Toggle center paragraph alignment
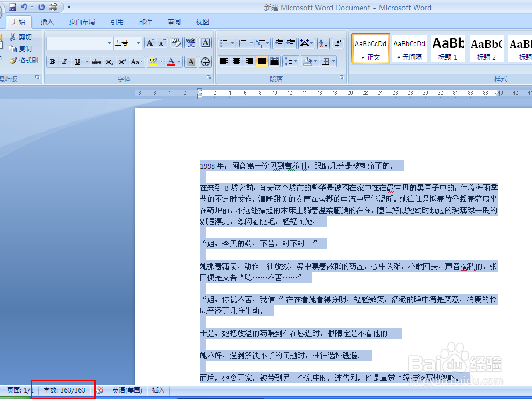532x399 pixels. point(236,61)
